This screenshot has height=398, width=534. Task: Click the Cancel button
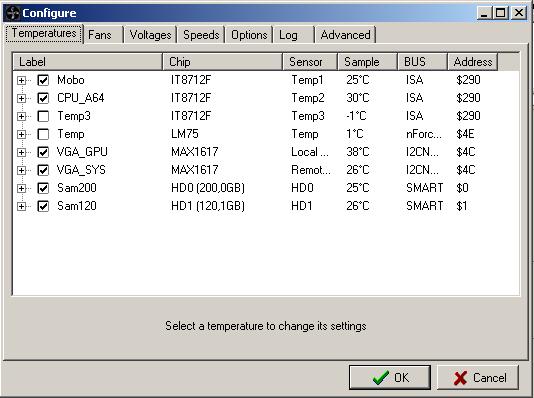(x=478, y=378)
